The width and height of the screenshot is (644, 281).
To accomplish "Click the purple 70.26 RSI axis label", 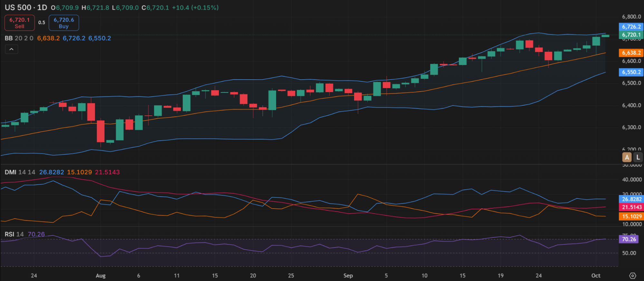I will click(x=629, y=239).
